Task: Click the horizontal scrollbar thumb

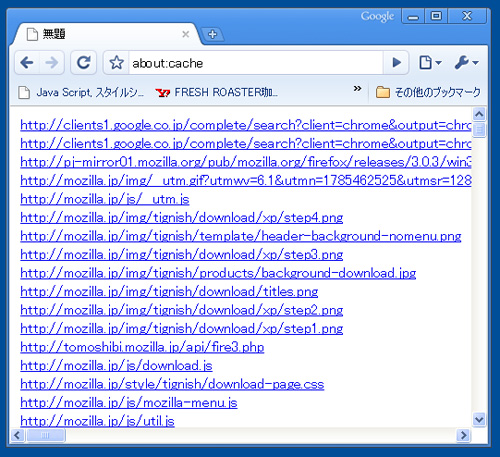Action: [46, 435]
